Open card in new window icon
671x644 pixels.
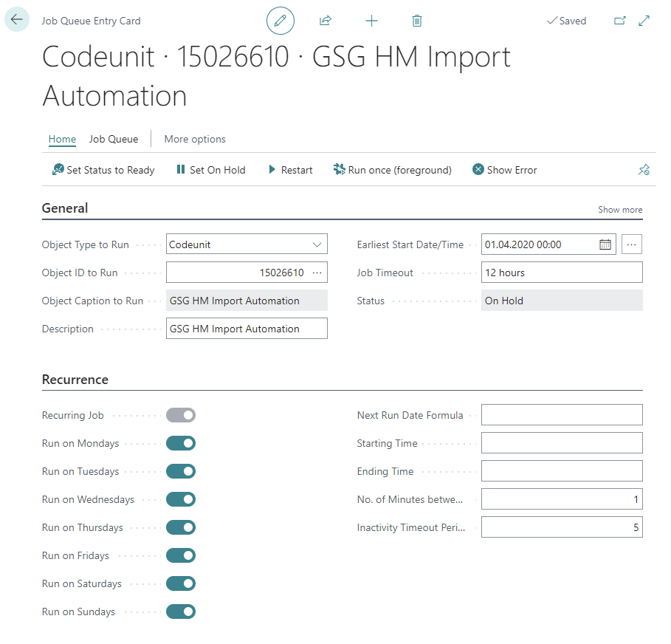coord(619,21)
